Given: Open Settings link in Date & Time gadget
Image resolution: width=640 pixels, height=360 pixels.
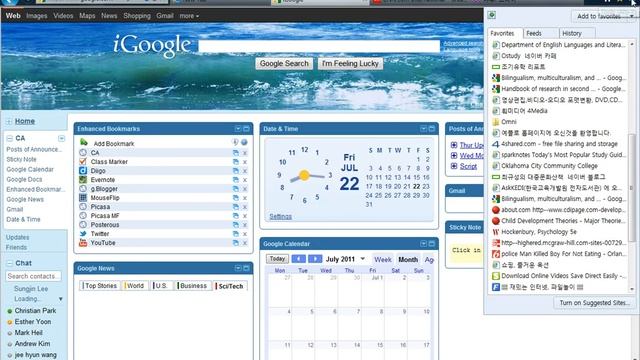Looking at the screenshot, I should (280, 216).
